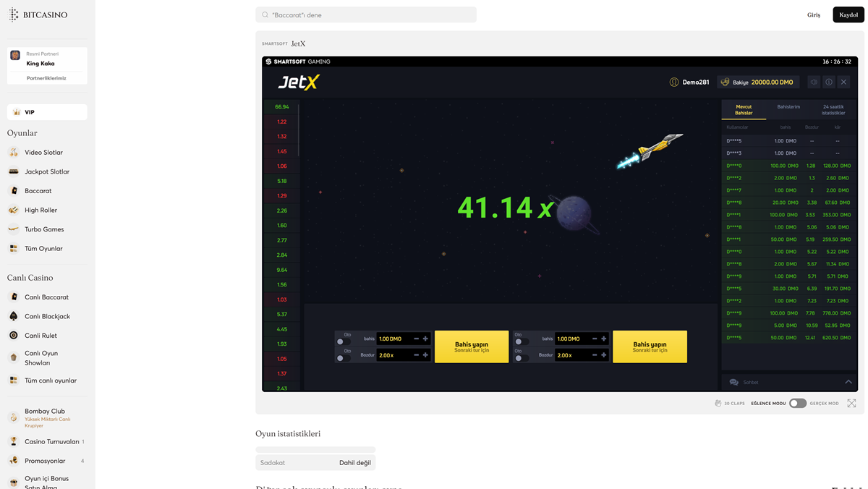Image resolution: width=868 pixels, height=489 pixels.
Task: Click the 778.00 DMO win entry
Action: click(836, 313)
